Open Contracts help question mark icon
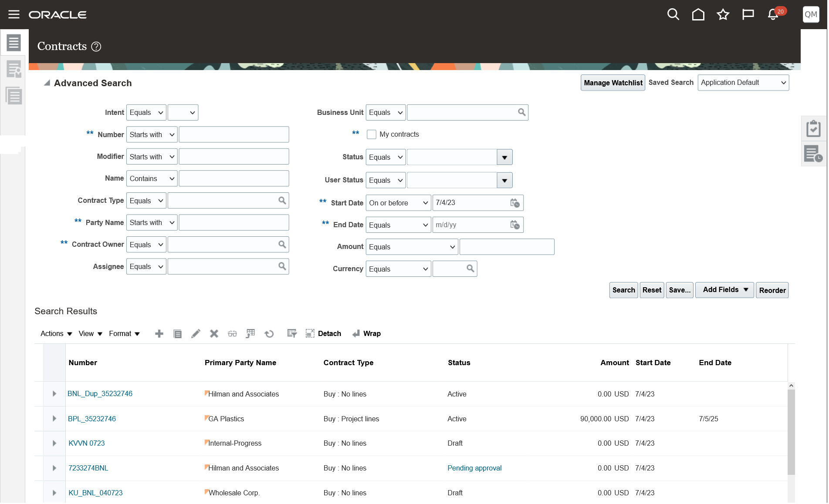Image resolution: width=829 pixels, height=504 pixels. [96, 47]
